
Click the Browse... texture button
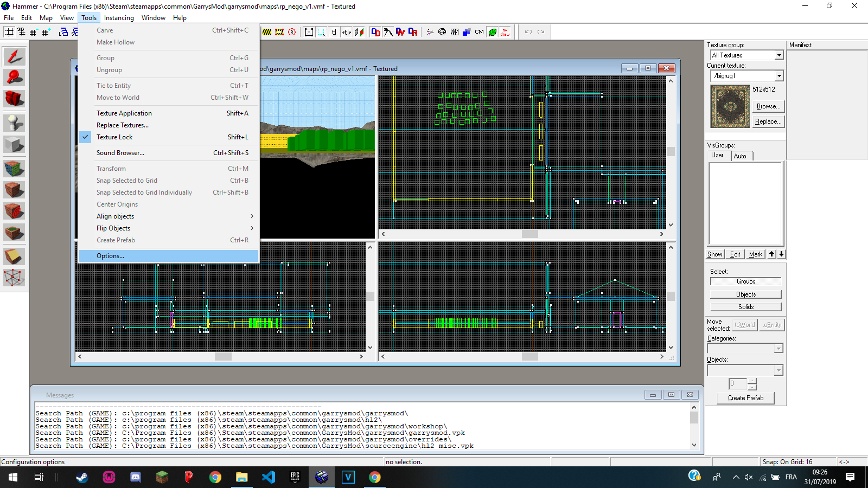click(769, 106)
